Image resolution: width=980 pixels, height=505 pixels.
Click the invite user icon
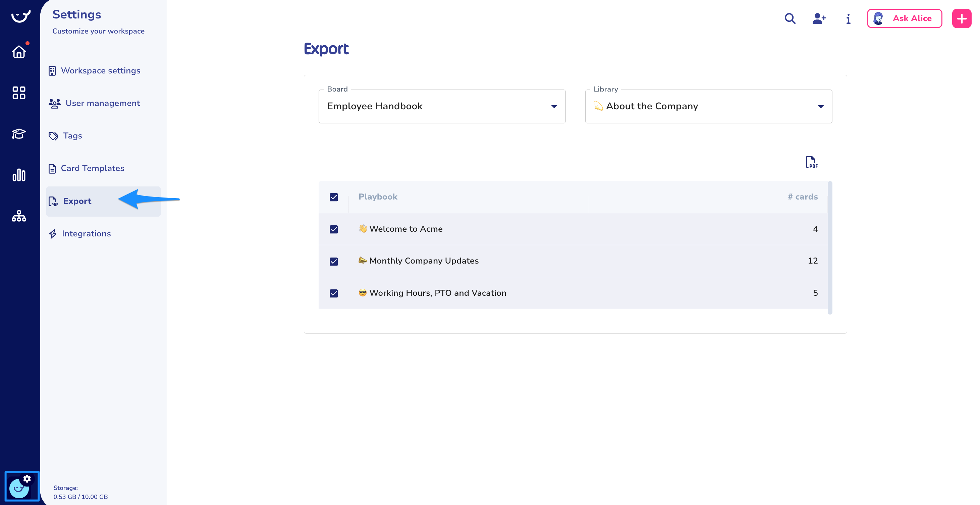[819, 18]
